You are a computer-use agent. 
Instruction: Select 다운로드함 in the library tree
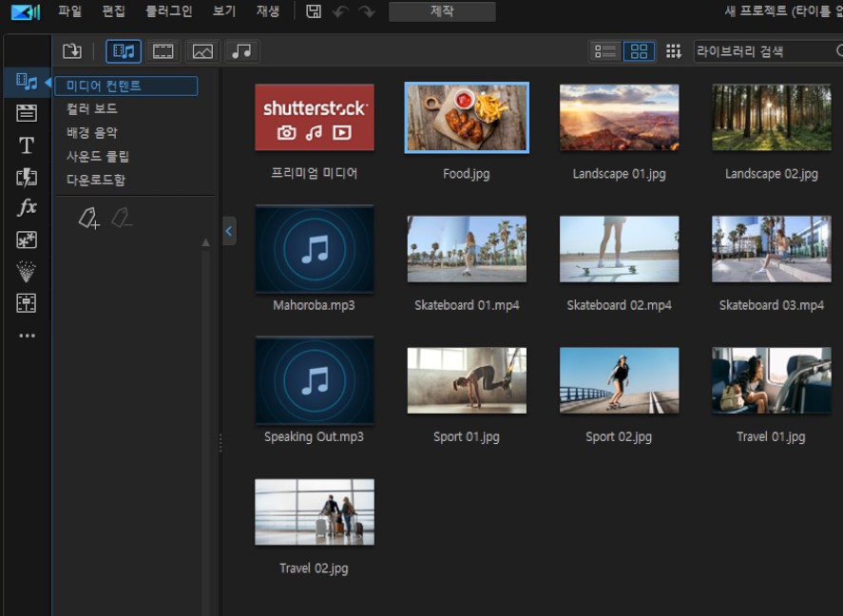(x=96, y=180)
